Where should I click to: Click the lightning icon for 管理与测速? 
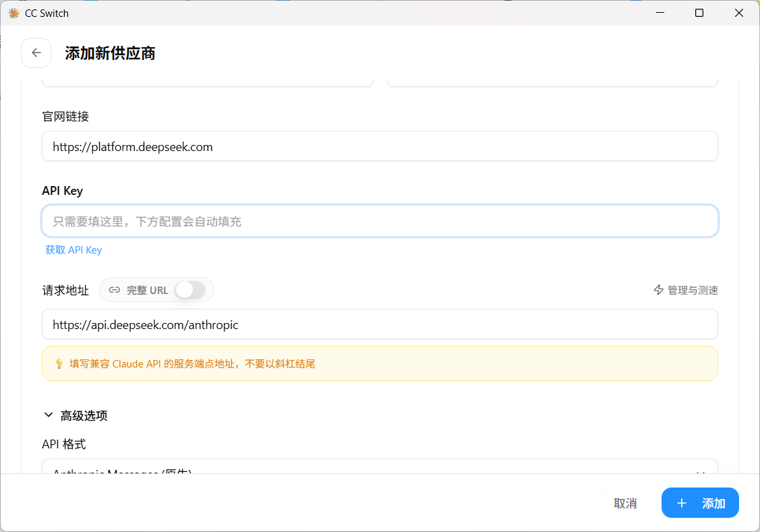[658, 290]
